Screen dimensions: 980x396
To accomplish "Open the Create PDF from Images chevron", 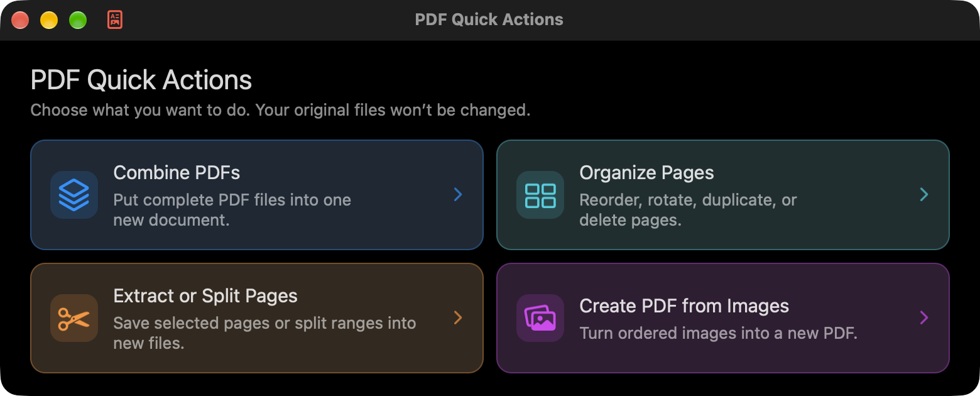I will point(924,318).
